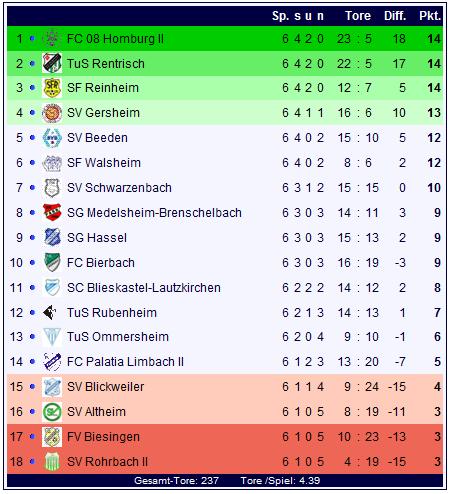The image size is (450, 494).
Task: Click the SG Medelsheim-Brenschelbach red crest
Action: [52, 212]
